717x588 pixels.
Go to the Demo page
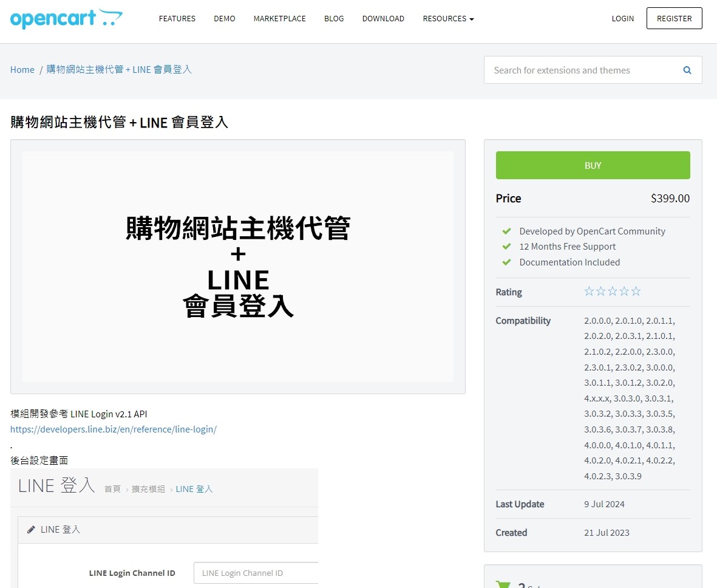click(x=225, y=19)
